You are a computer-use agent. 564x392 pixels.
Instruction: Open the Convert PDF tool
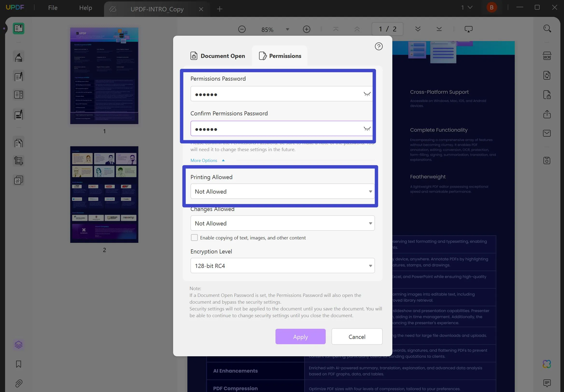(x=547, y=75)
